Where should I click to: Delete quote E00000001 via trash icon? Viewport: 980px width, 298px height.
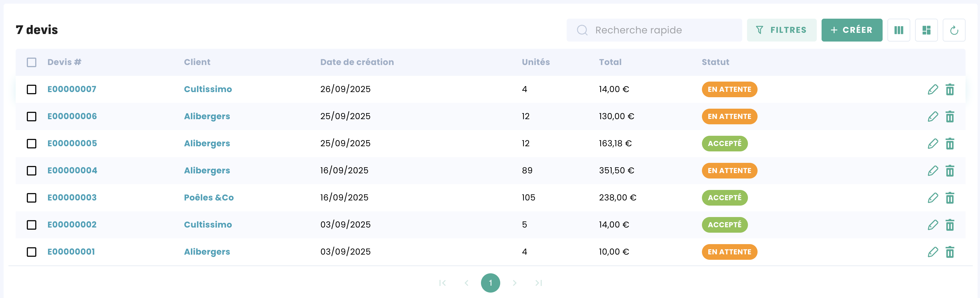click(x=950, y=252)
